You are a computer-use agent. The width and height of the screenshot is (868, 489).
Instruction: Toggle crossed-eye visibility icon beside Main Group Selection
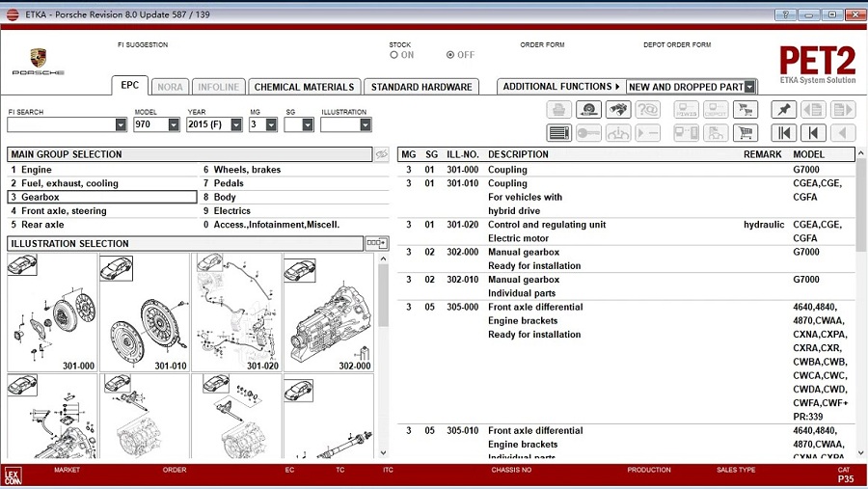381,154
